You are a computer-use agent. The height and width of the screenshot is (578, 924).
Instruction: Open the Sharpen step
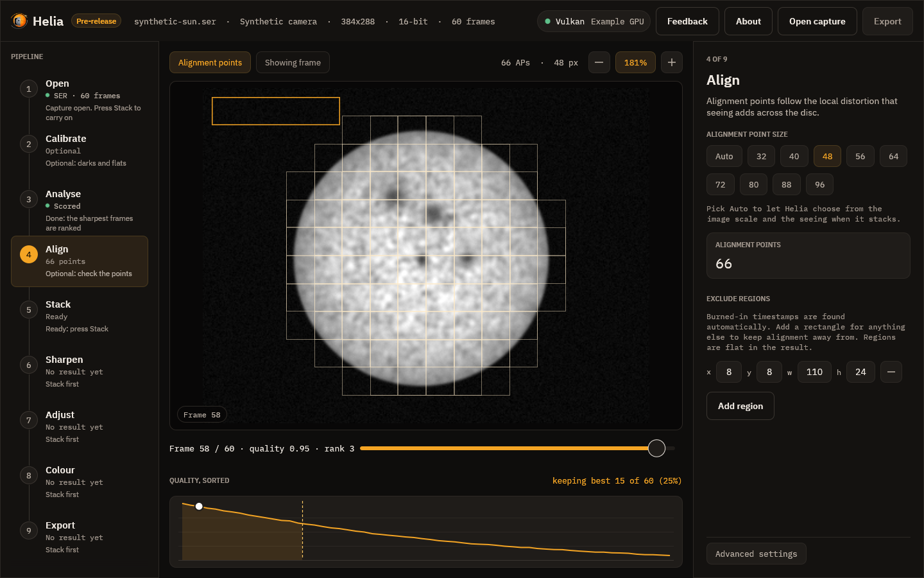tap(80, 371)
